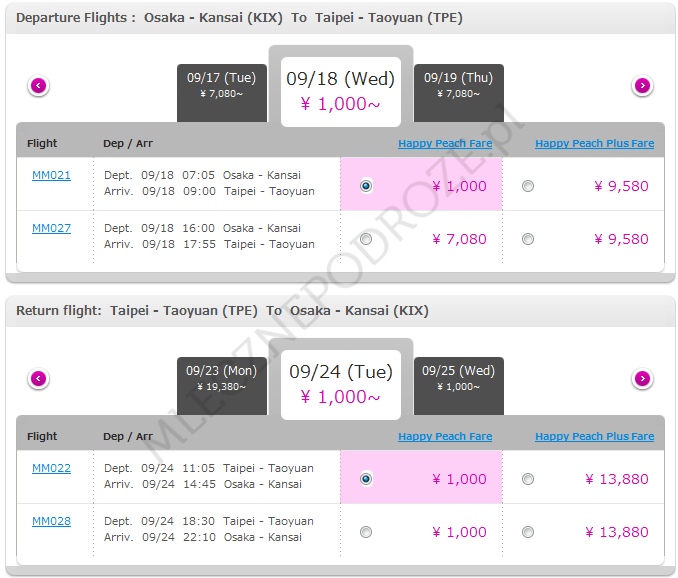Switch departure to 09/17 (Tue) tab
This screenshot has height=578, width=678.
tap(221, 86)
